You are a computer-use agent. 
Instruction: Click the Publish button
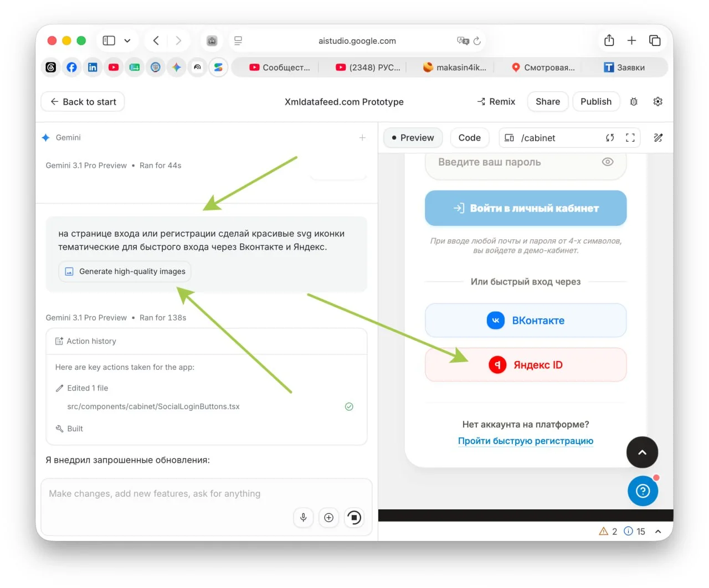pos(596,101)
